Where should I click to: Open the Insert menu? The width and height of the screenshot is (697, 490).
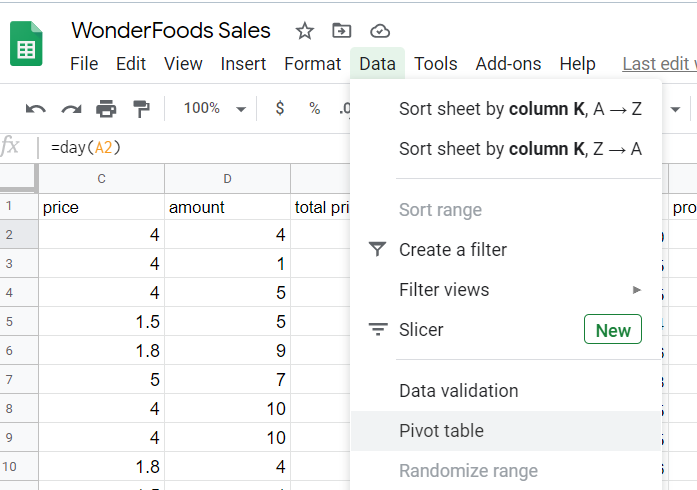coord(243,64)
